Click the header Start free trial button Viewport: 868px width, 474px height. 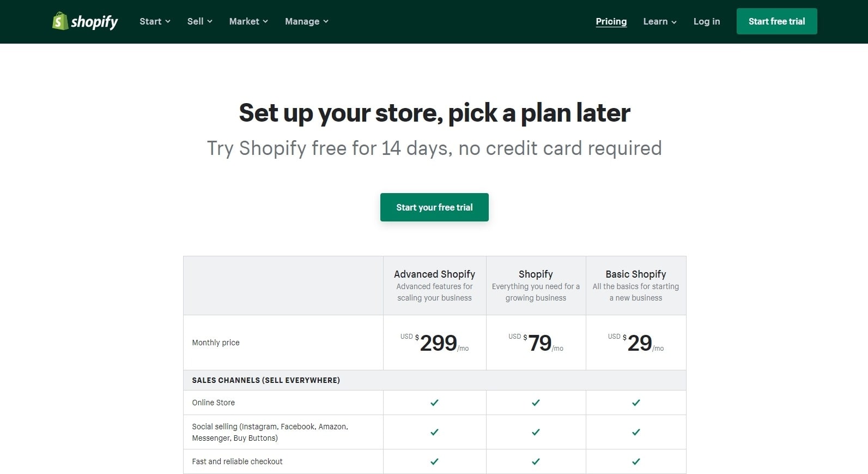pyautogui.click(x=776, y=21)
